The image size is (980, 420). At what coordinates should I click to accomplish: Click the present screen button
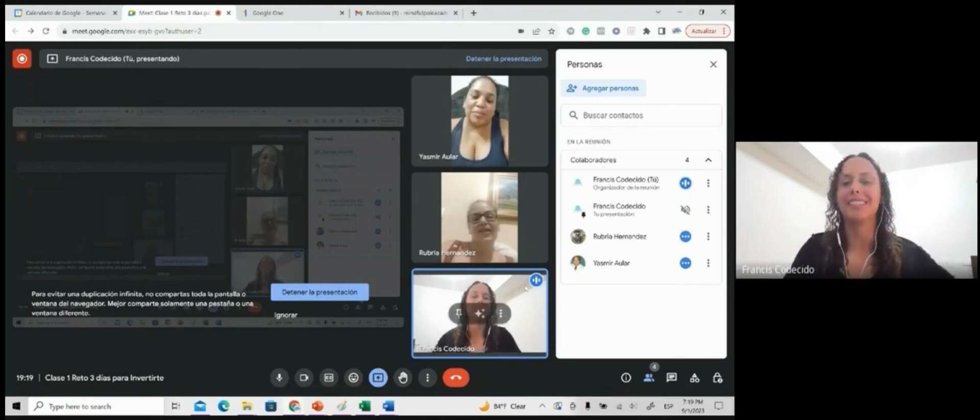[378, 378]
